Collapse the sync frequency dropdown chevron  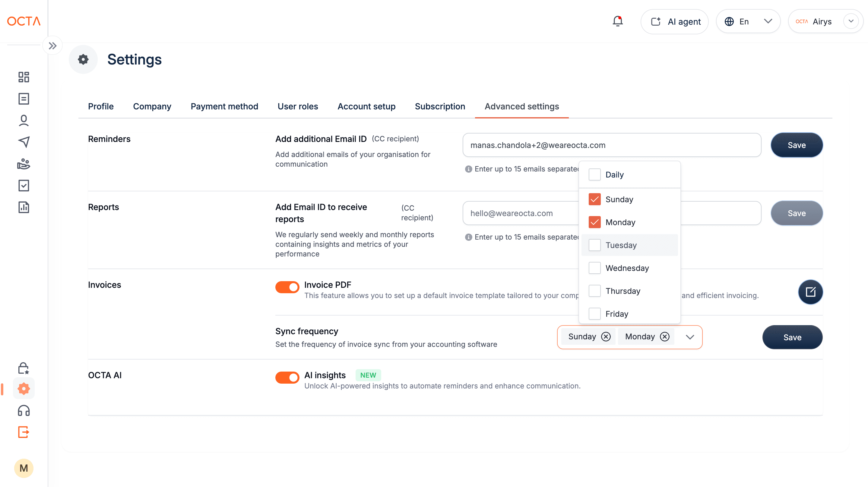click(690, 337)
